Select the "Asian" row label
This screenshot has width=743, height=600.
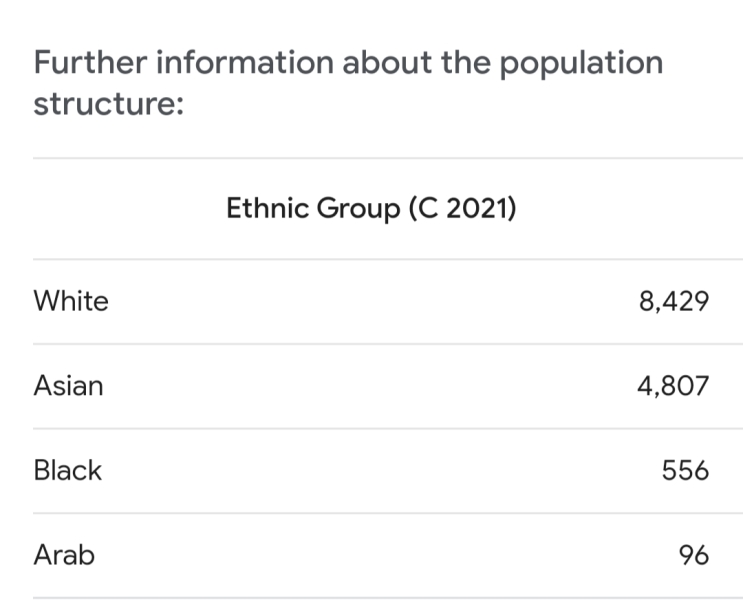(x=68, y=386)
